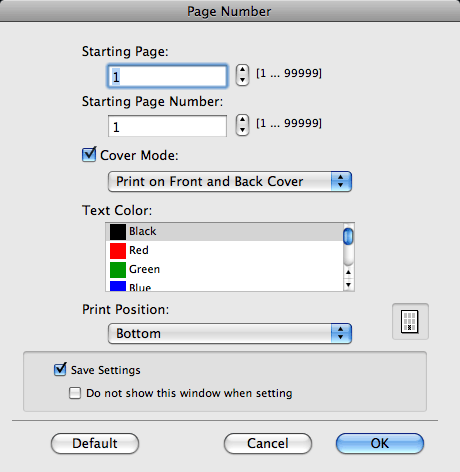Select Black text color row

224,232
